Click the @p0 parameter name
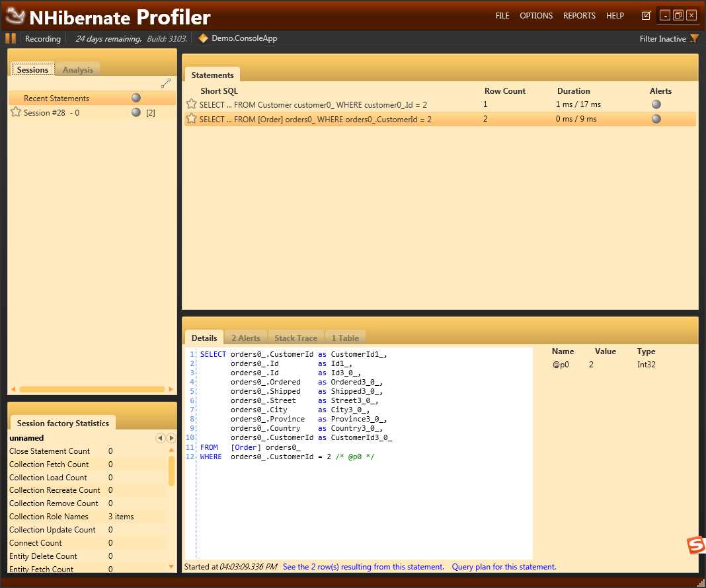Image resolution: width=706 pixels, height=588 pixels. (561, 365)
